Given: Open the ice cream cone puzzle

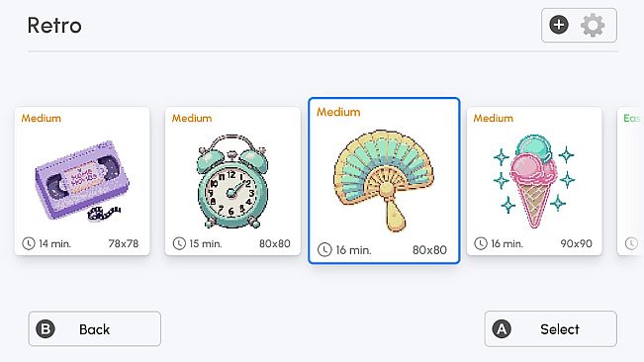Looking at the screenshot, I should coord(534,181).
